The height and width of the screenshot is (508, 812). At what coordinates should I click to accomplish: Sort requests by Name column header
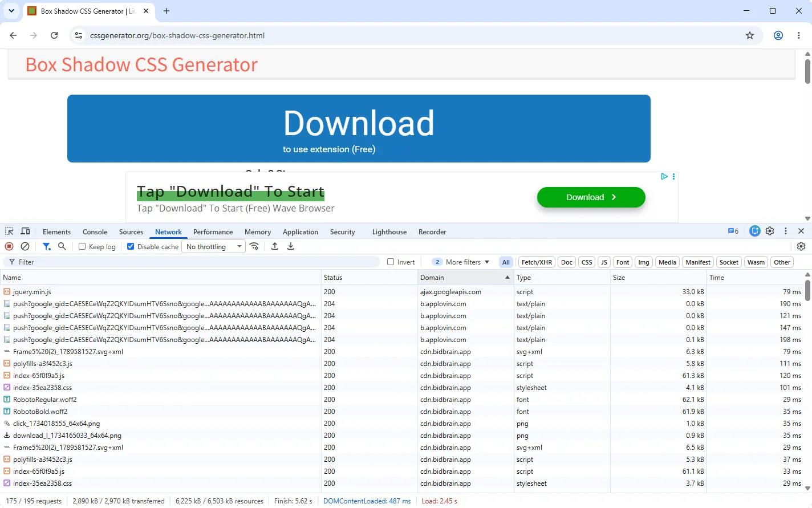pos(161,278)
